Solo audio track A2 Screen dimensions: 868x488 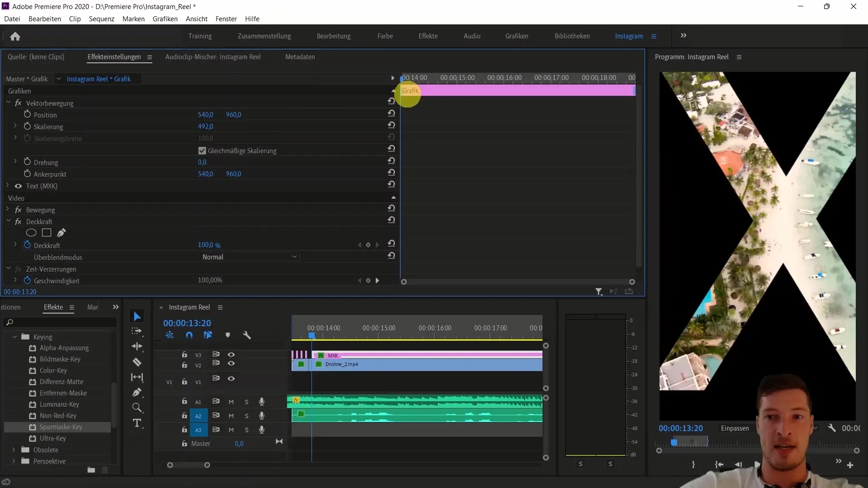(x=246, y=416)
